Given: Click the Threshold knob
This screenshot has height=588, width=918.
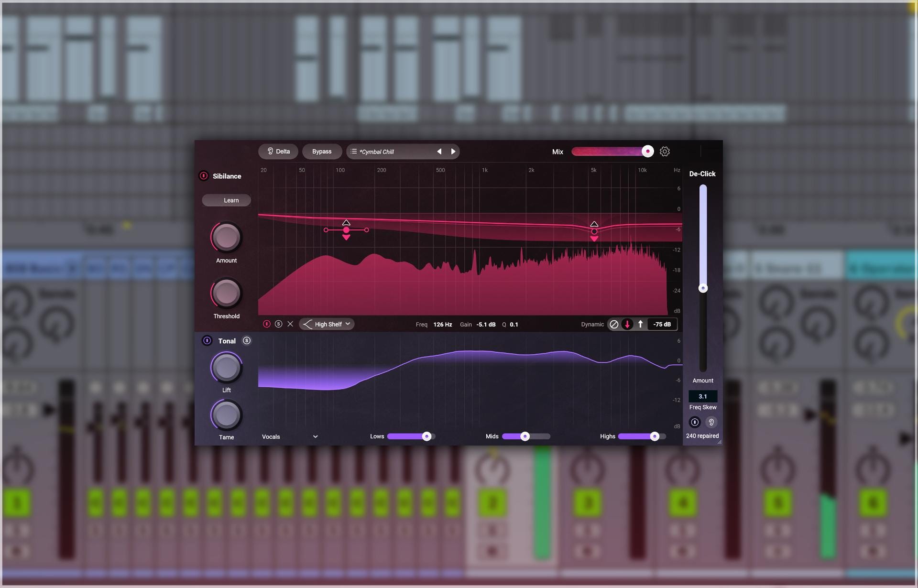Looking at the screenshot, I should tap(226, 293).
